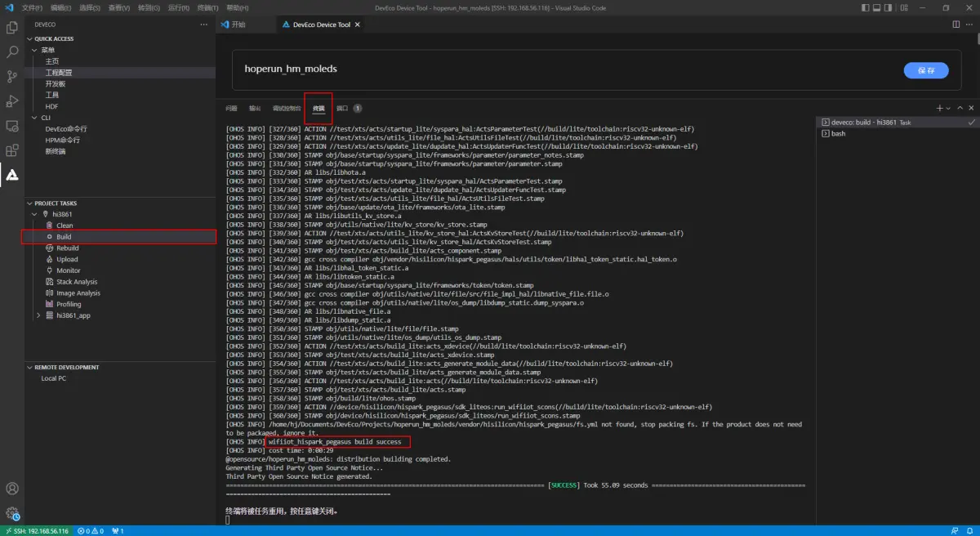The image size is (980, 536).
Task: Open the 运行(R) menu
Action: coord(178,7)
